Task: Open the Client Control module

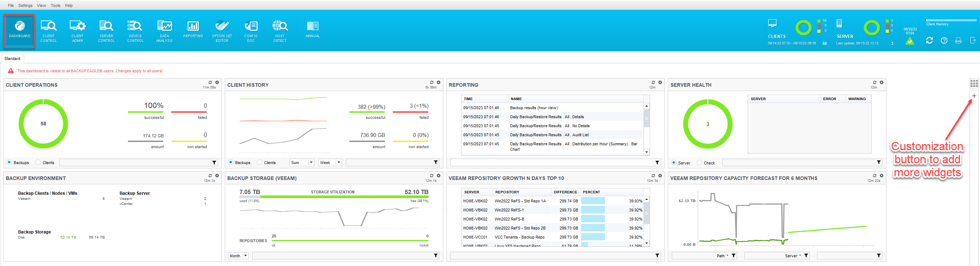Action: (x=48, y=30)
